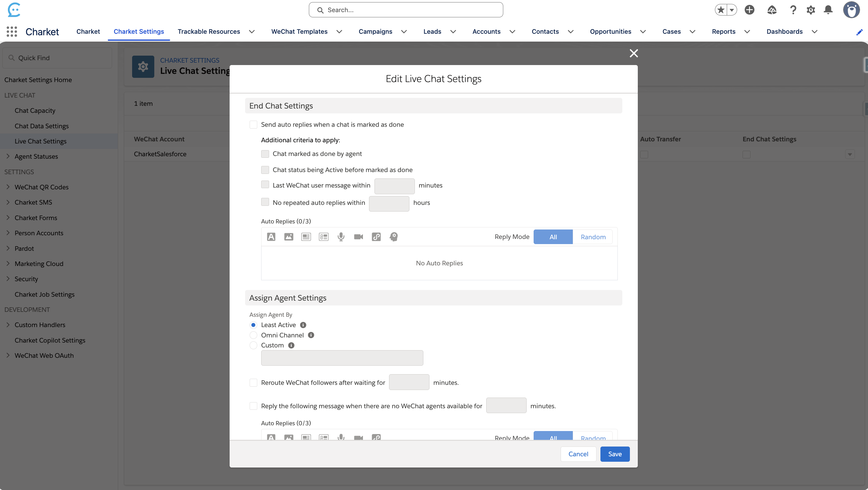Click the pencil icon to edit navigation

(x=859, y=32)
